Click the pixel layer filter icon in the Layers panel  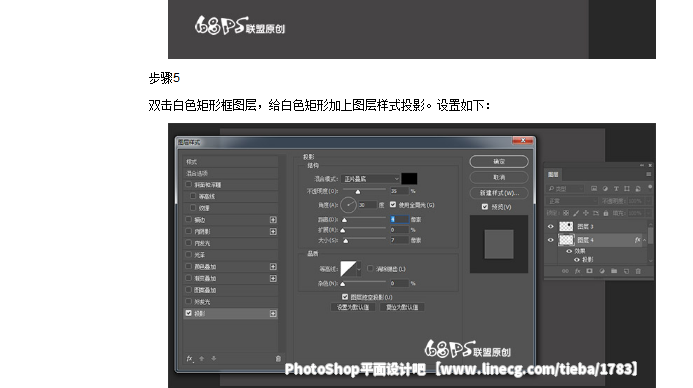click(x=594, y=189)
